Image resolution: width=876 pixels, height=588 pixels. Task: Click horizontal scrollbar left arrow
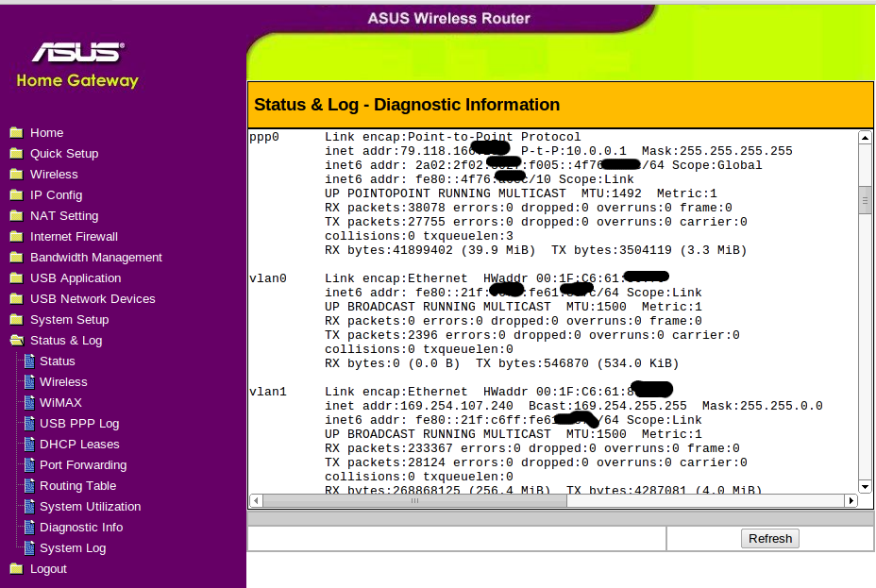click(256, 500)
